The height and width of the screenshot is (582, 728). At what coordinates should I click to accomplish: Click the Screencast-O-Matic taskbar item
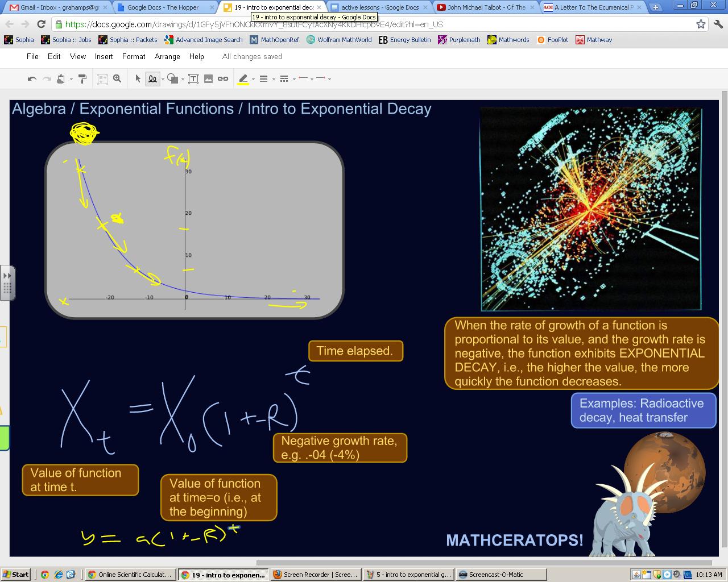pos(499,574)
